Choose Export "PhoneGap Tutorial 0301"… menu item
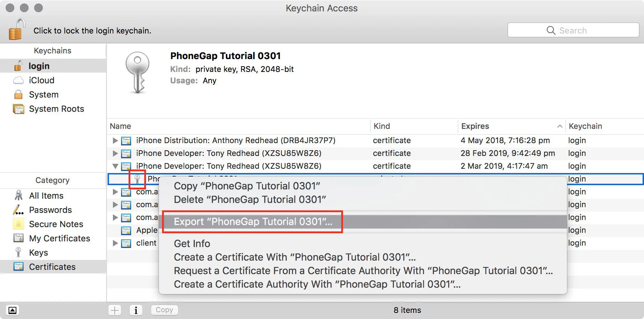The height and width of the screenshot is (319, 644). coord(363,221)
